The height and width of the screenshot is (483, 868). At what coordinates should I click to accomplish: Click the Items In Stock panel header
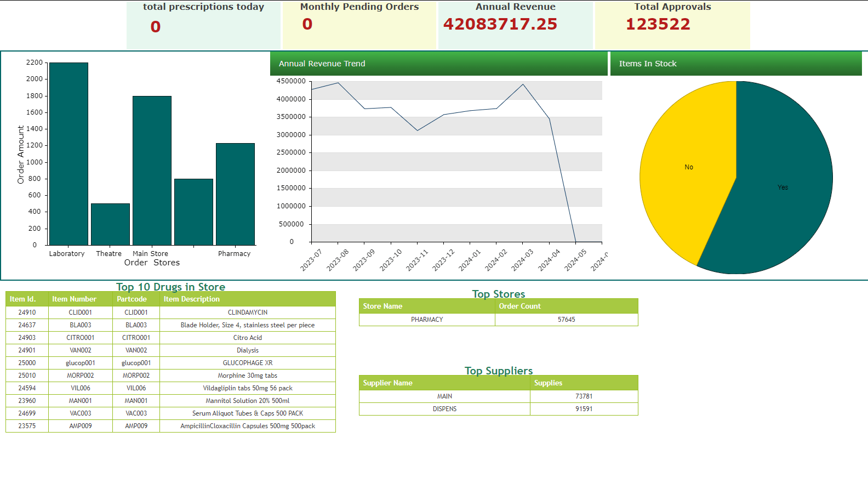[x=735, y=64]
